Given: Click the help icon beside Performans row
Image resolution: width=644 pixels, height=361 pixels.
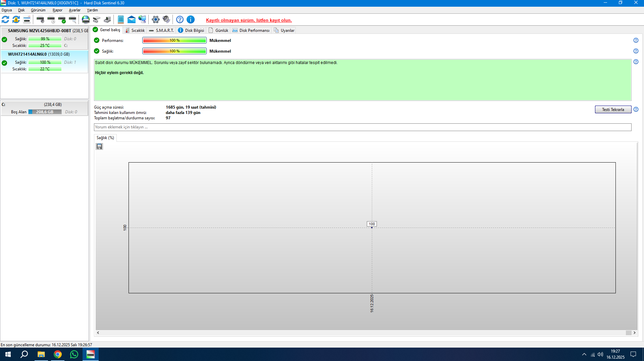Looking at the screenshot, I should pos(636,40).
